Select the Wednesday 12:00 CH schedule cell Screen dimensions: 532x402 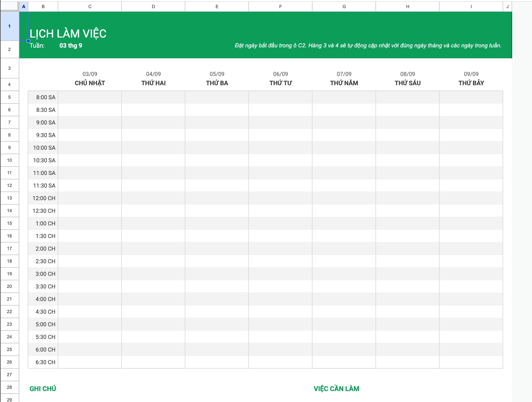point(281,198)
